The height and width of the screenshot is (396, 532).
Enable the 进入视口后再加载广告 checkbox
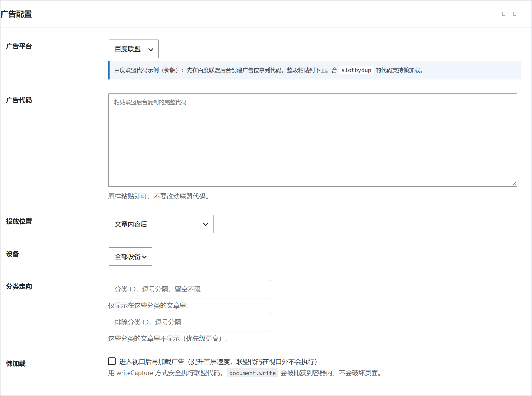click(x=112, y=361)
